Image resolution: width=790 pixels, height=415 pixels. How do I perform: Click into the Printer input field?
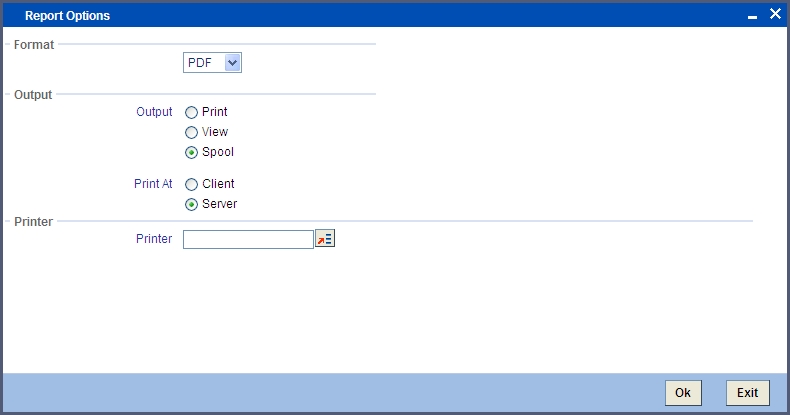248,239
